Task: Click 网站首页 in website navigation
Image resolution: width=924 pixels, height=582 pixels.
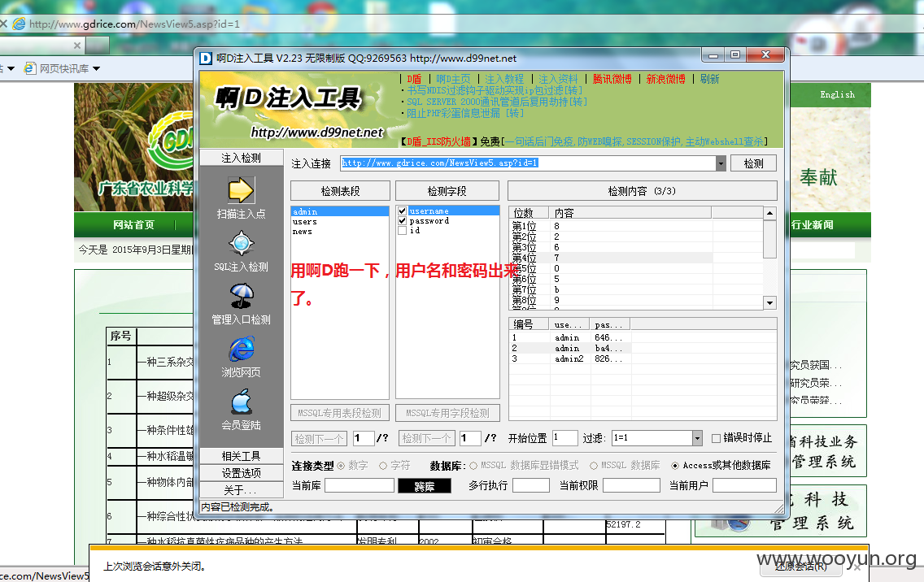Action: pos(133,225)
